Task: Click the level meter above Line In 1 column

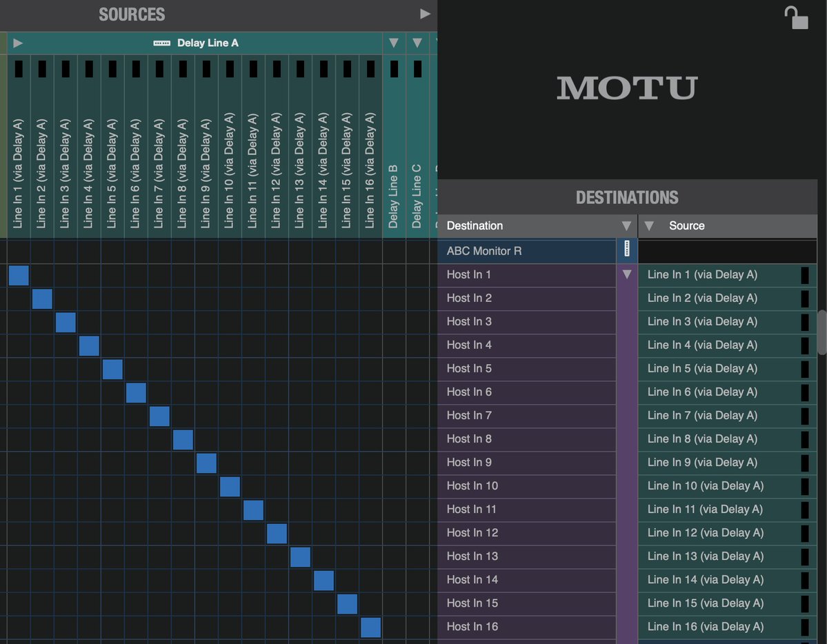Action: coord(19,69)
